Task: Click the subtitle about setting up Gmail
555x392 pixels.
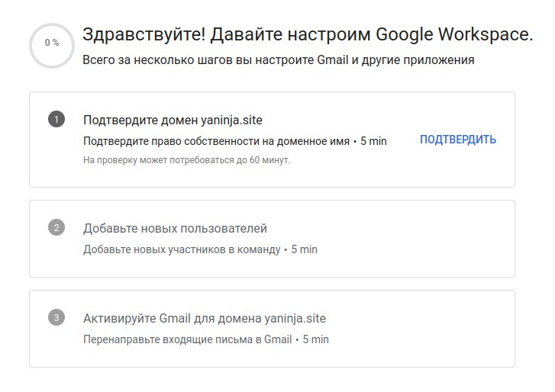Action: [278, 60]
